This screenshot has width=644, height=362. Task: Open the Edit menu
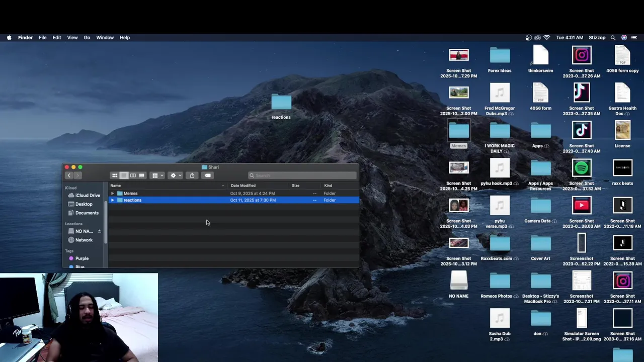[57, 38]
